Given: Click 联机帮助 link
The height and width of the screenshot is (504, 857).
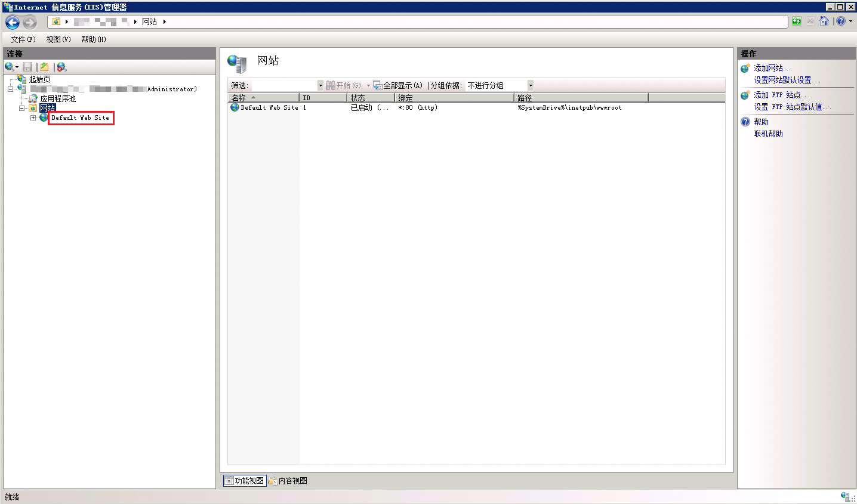Looking at the screenshot, I should (768, 134).
